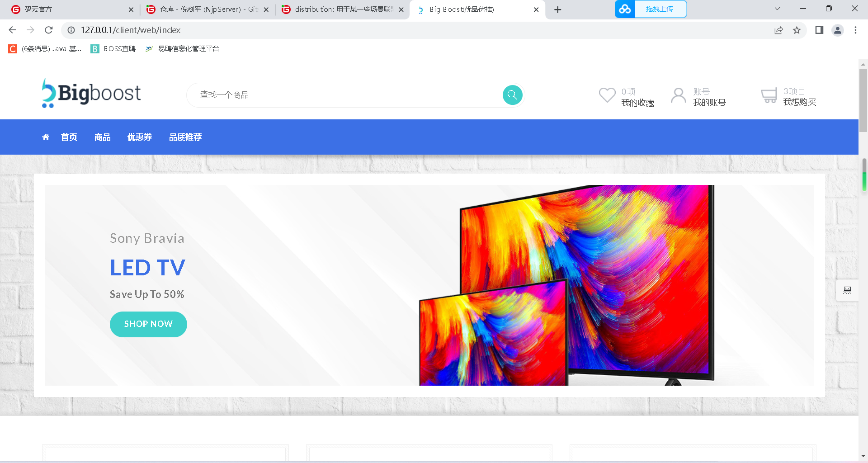Click the share page icon in the address bar
Image resolution: width=868 pixels, height=463 pixels.
778,30
